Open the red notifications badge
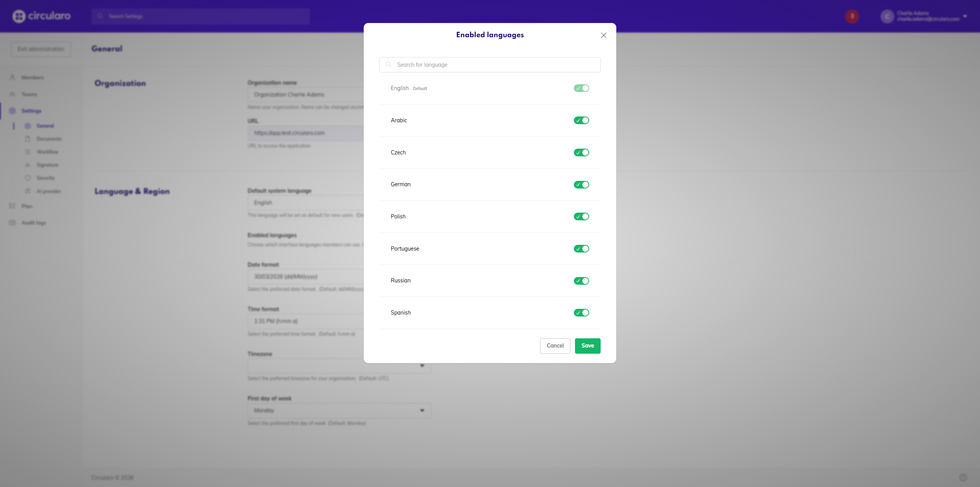The image size is (980, 487). point(852,16)
